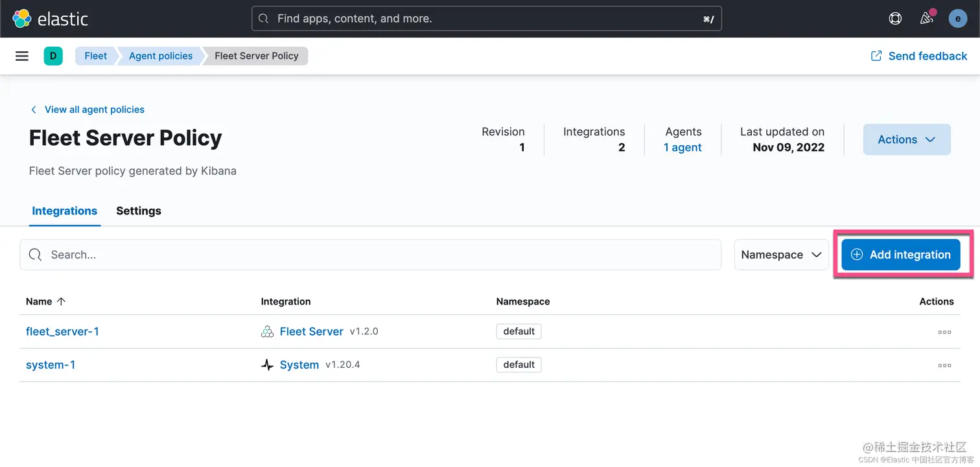Open the 1 agent link
The height and width of the screenshot is (467, 980).
pyautogui.click(x=682, y=147)
